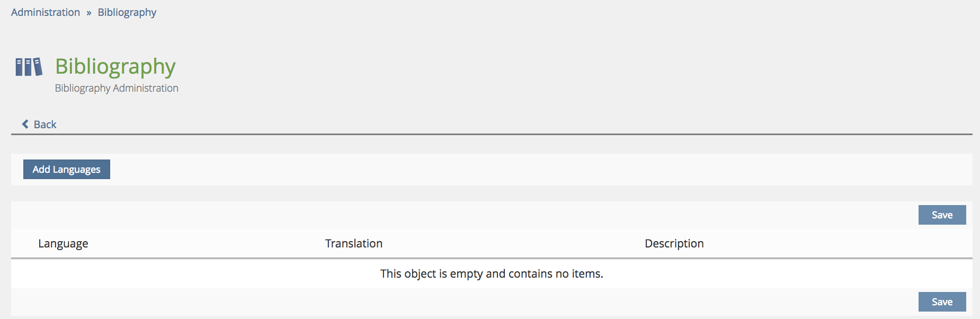Click the Back chevron arrow icon
980x319 pixels.
tap(25, 124)
